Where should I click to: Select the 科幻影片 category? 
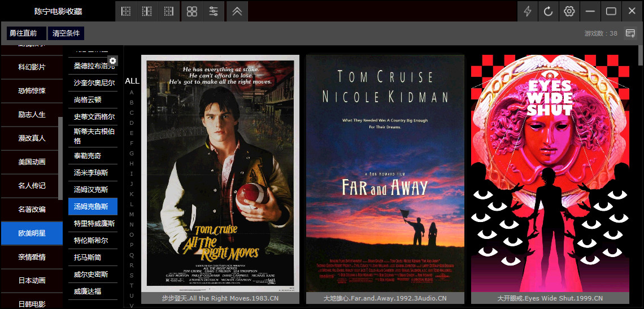[x=32, y=67]
